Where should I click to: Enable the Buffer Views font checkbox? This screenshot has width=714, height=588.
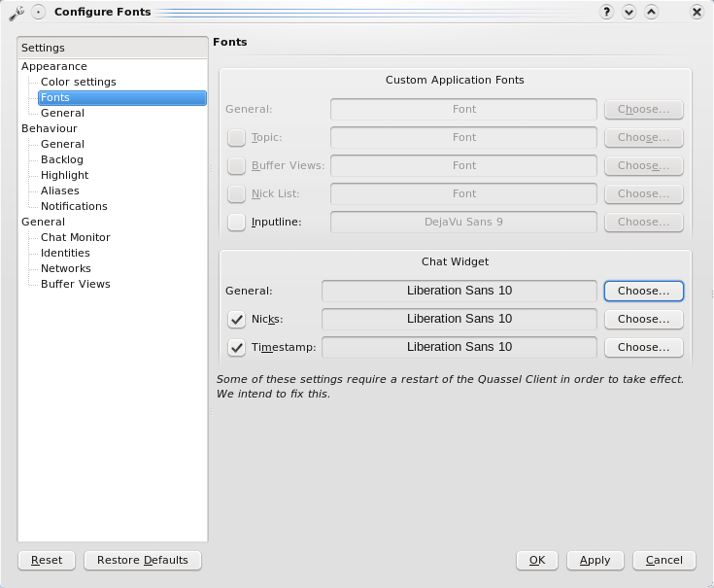pyautogui.click(x=236, y=165)
